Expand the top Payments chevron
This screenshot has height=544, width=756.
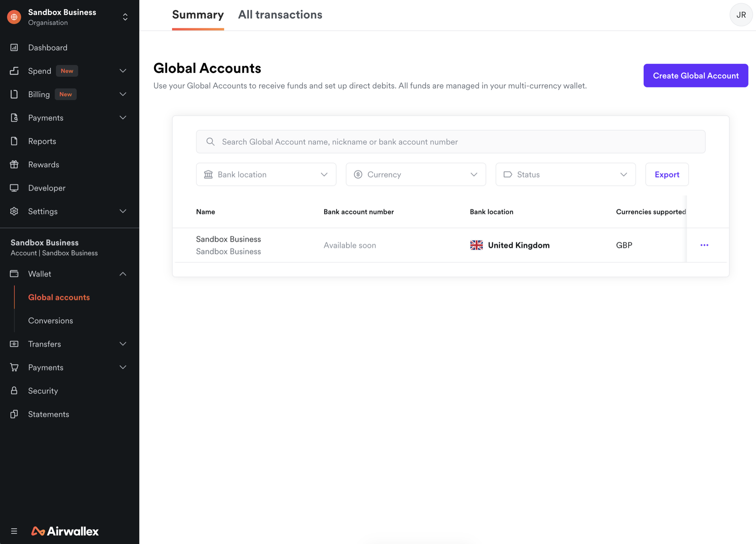pyautogui.click(x=123, y=118)
